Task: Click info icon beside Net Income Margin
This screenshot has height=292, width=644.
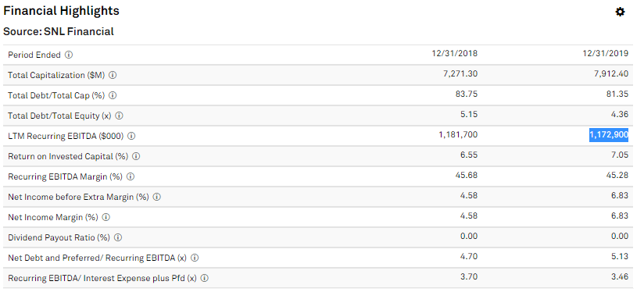Action: tap(106, 217)
